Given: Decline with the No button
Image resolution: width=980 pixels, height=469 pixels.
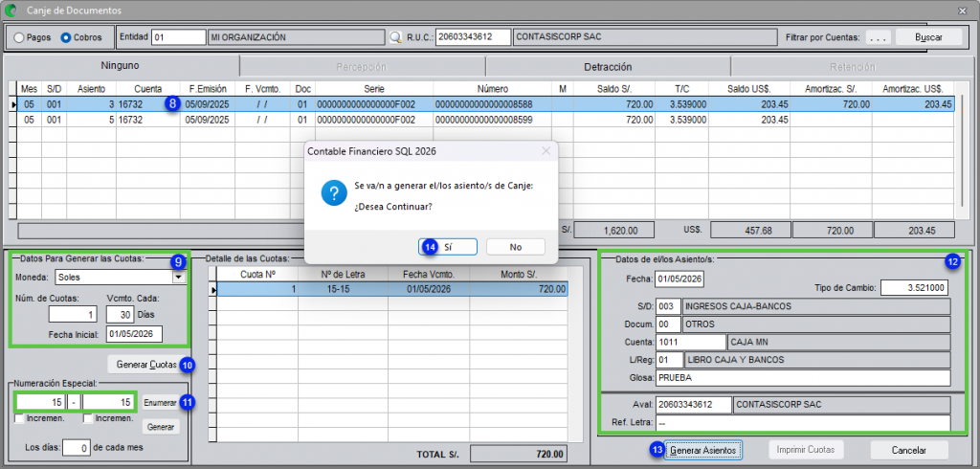Looking at the screenshot, I should click(x=516, y=247).
